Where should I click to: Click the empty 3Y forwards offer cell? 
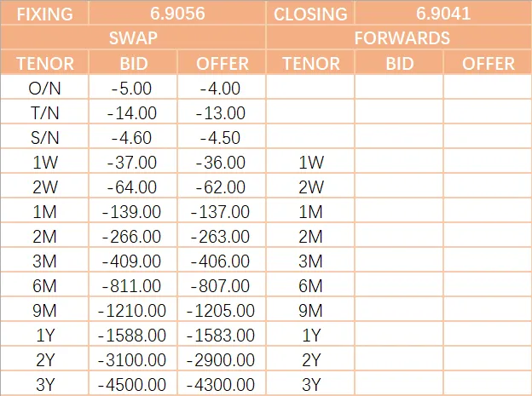point(488,384)
